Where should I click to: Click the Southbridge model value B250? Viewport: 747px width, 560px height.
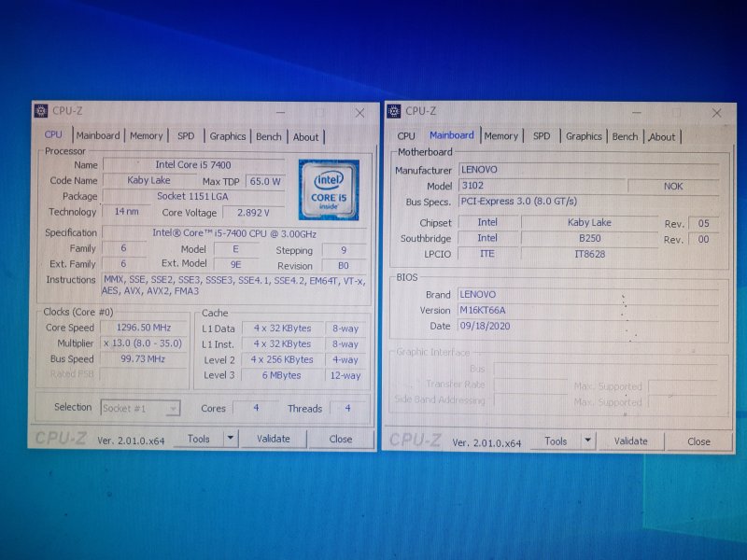point(590,238)
